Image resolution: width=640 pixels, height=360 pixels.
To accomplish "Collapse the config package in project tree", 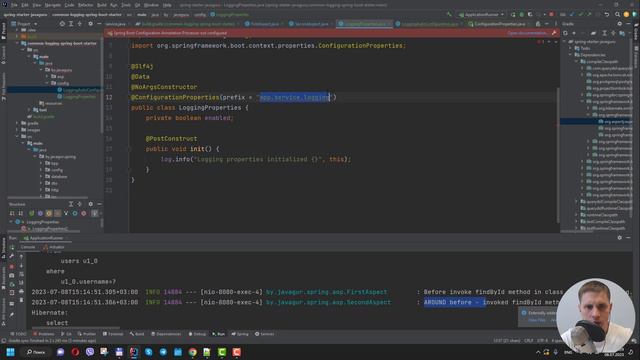I will 47,83.
